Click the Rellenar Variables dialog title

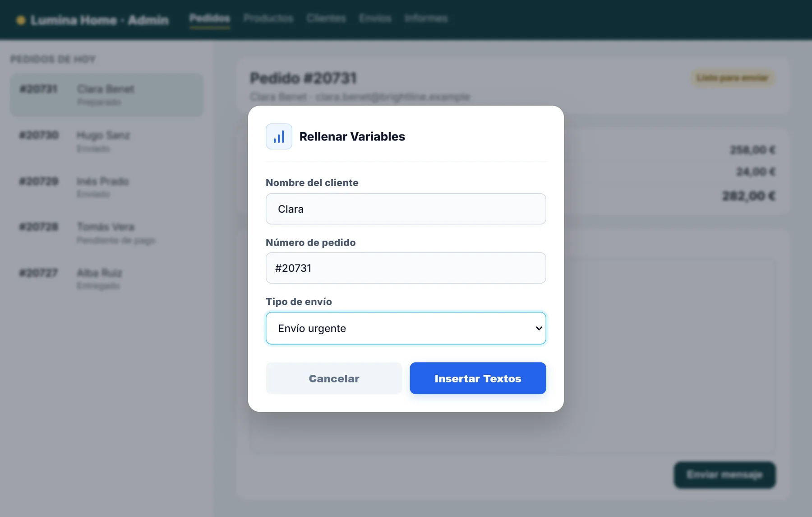pos(352,136)
